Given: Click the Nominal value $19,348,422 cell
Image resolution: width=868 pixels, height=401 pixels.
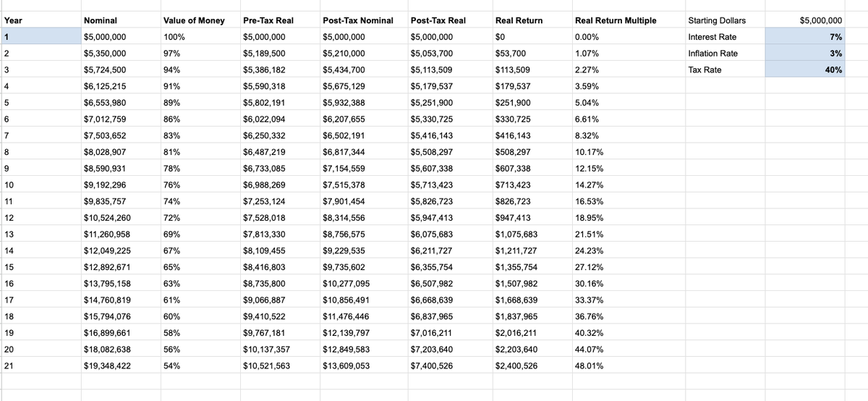Looking at the screenshot, I should (x=119, y=366).
